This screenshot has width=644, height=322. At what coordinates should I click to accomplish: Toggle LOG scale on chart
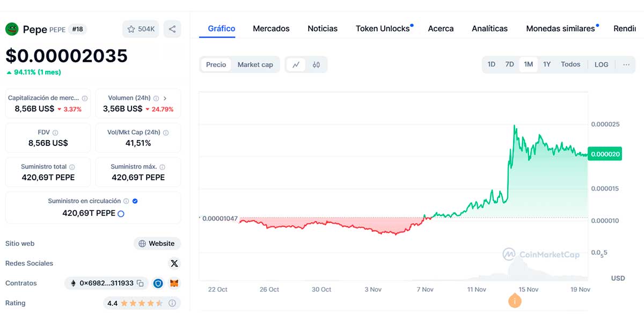click(x=601, y=64)
